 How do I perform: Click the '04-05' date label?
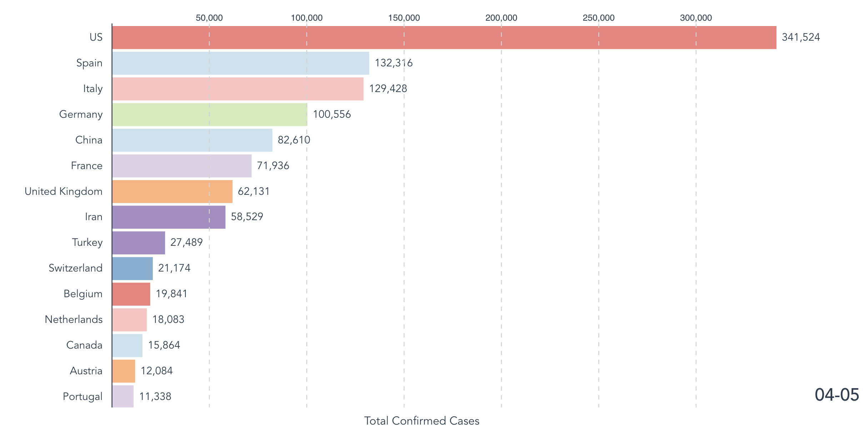click(837, 395)
